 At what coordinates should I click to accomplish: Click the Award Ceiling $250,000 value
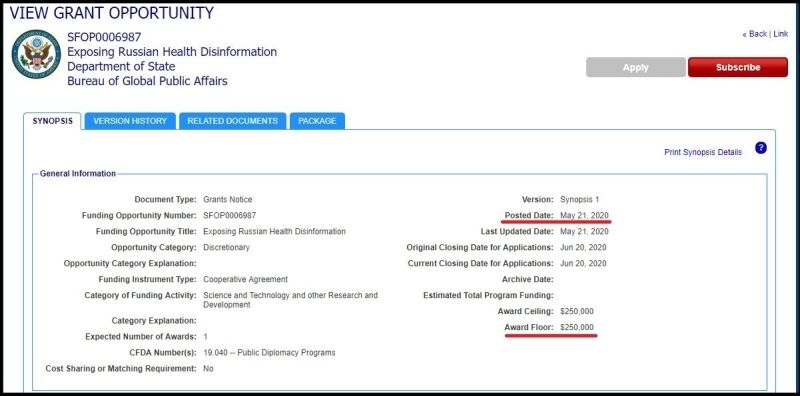click(577, 311)
